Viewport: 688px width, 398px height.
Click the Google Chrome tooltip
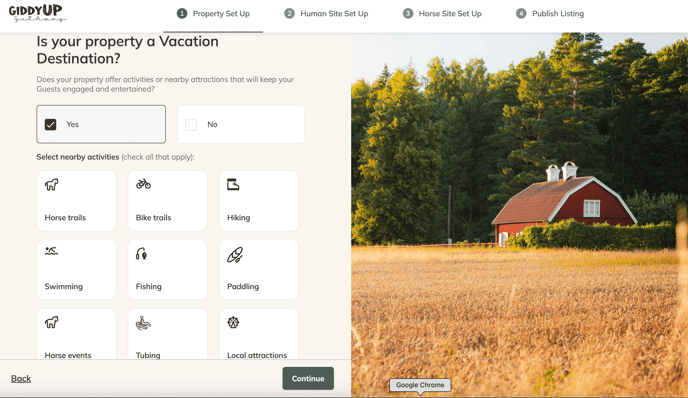420,385
